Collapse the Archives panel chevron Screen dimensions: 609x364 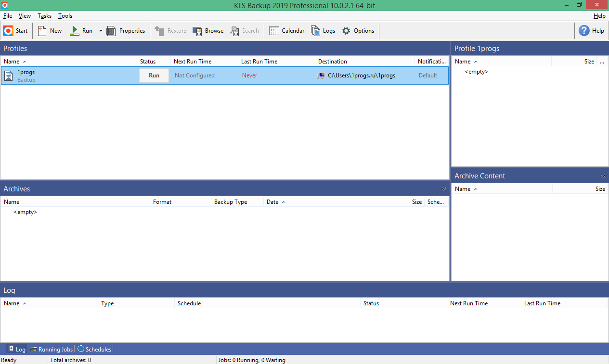pyautogui.click(x=443, y=189)
